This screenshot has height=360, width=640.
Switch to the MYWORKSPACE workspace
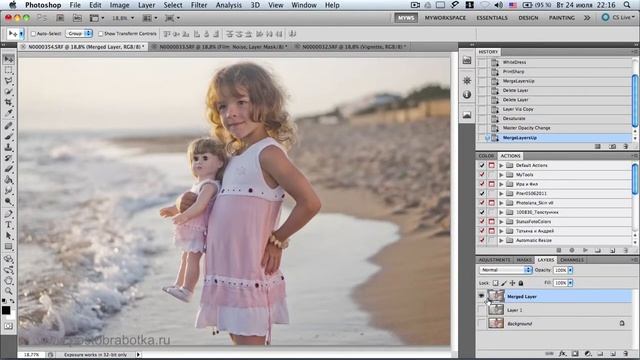(445, 18)
